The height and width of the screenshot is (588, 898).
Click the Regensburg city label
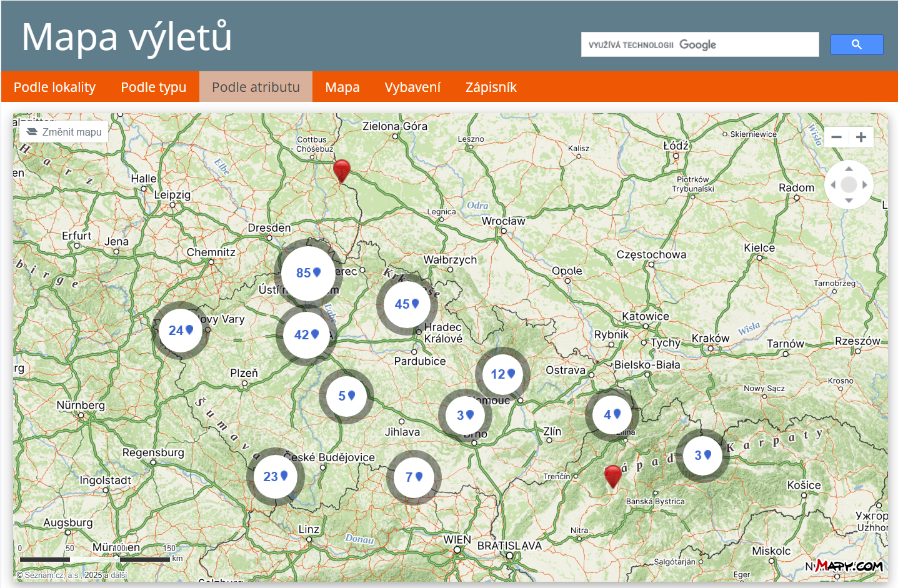[x=153, y=453]
